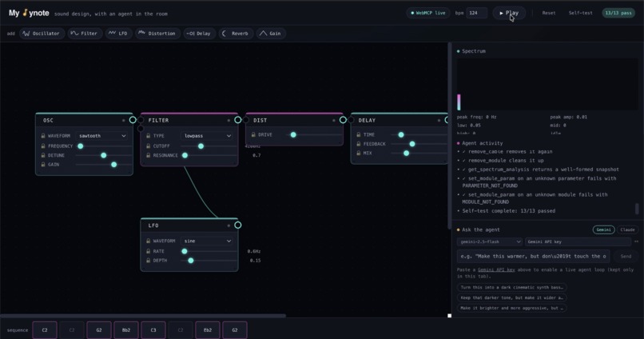
Task: Toggle the lock on OSC WAVEFORM
Action: pyautogui.click(x=43, y=136)
